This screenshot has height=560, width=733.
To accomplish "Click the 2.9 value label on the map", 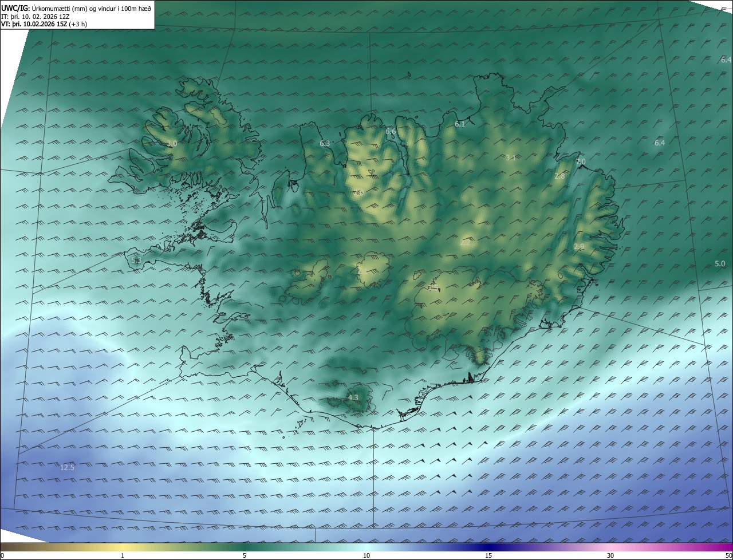I will (579, 247).
